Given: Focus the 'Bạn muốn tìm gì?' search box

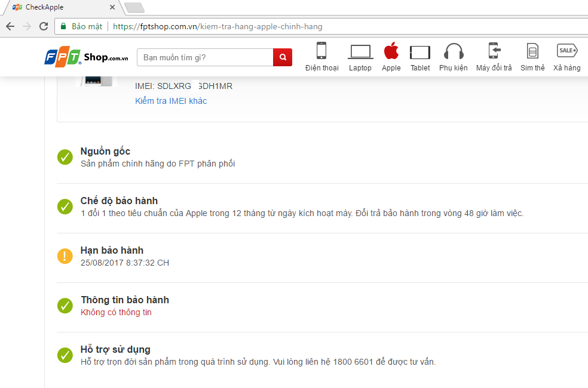Looking at the screenshot, I should click(x=205, y=57).
